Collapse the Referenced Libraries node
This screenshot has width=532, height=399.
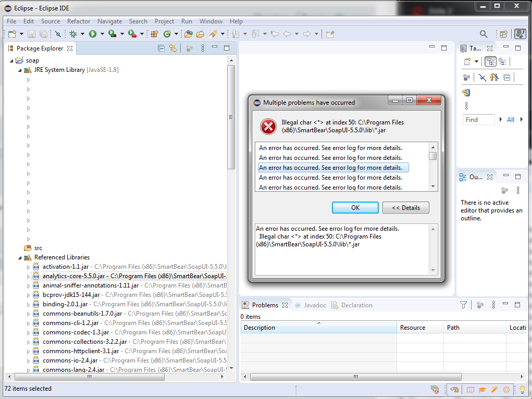[x=20, y=258]
